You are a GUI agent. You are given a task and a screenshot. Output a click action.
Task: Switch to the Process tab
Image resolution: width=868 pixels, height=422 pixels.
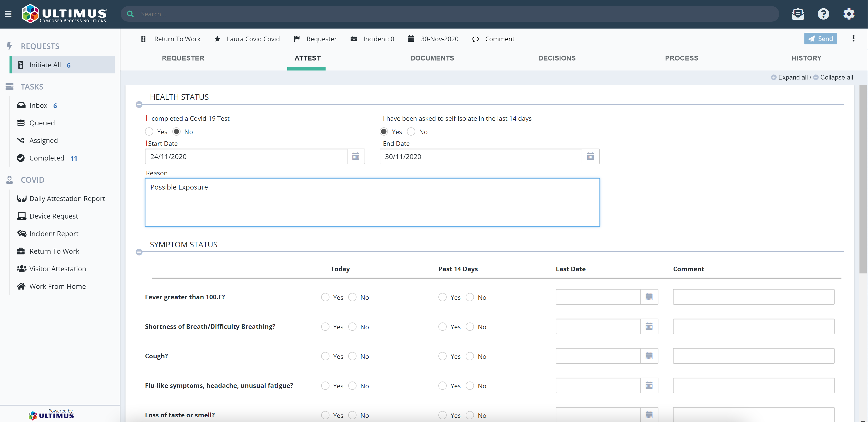pos(681,58)
